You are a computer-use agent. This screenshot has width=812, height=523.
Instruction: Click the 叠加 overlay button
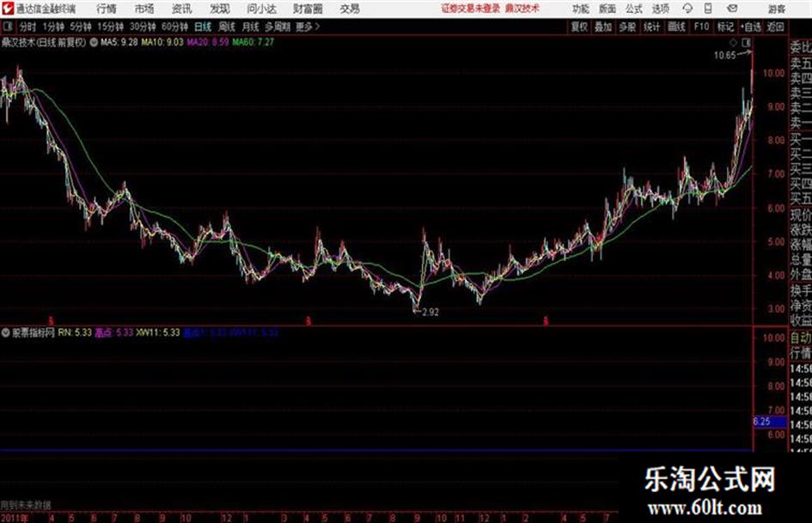tap(603, 27)
